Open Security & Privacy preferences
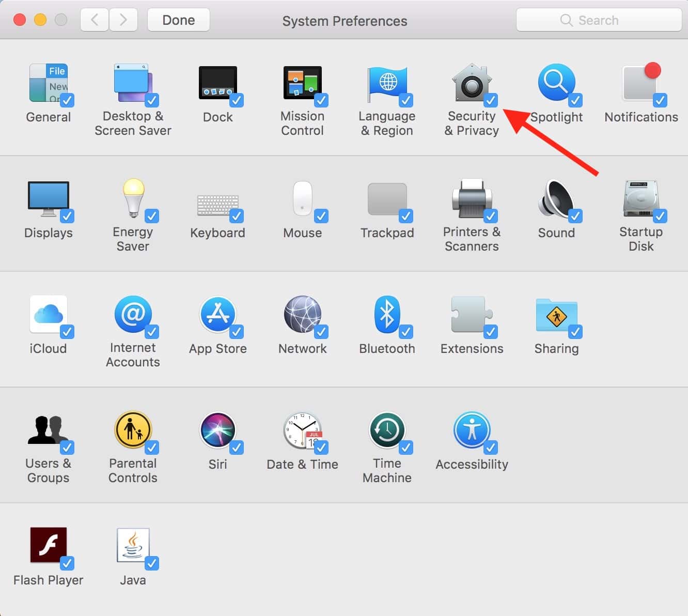This screenshot has width=688, height=616. [471, 84]
